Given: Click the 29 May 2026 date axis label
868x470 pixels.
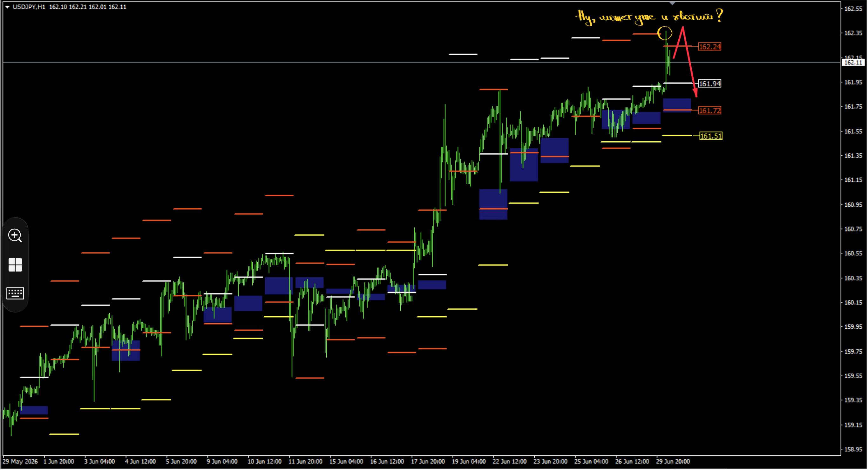Looking at the screenshot, I should (x=20, y=461).
